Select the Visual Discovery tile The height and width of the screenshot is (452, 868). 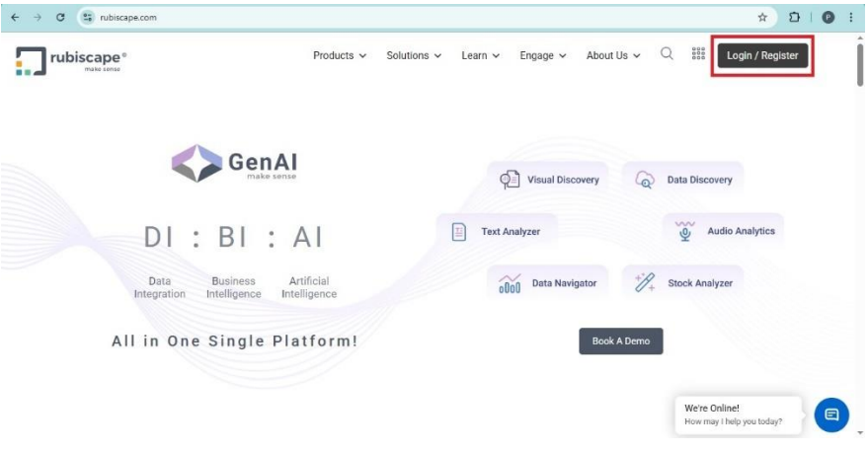(550, 180)
